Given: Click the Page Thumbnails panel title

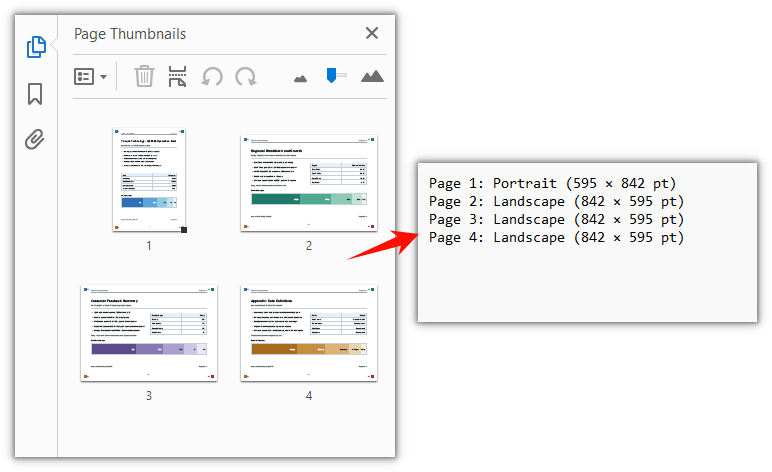Looking at the screenshot, I should (130, 34).
